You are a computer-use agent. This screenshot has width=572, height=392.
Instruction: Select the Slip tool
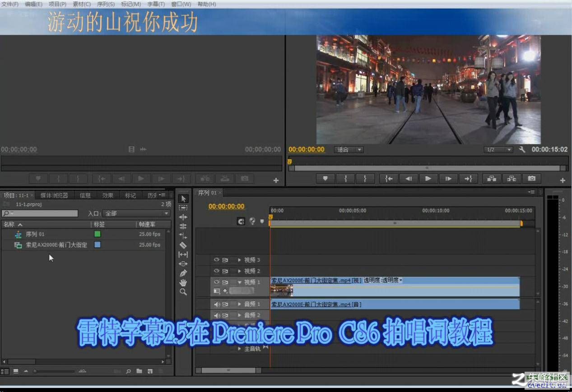[183, 254]
